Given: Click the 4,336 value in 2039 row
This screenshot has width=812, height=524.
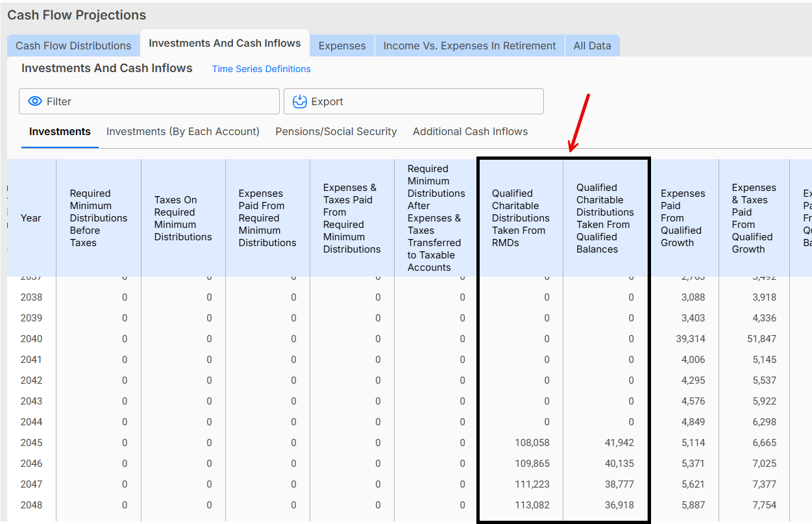Looking at the screenshot, I should (765, 318).
